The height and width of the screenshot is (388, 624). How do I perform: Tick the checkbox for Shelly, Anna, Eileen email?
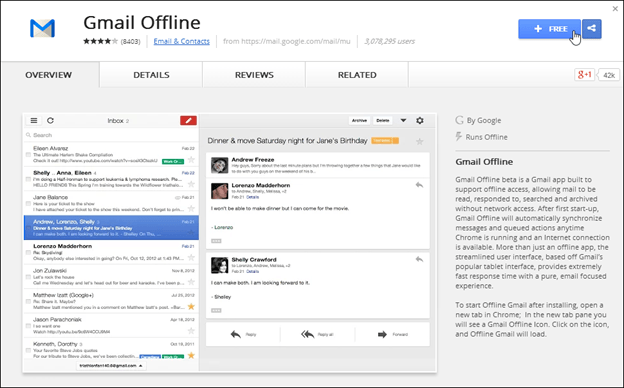[28, 179]
